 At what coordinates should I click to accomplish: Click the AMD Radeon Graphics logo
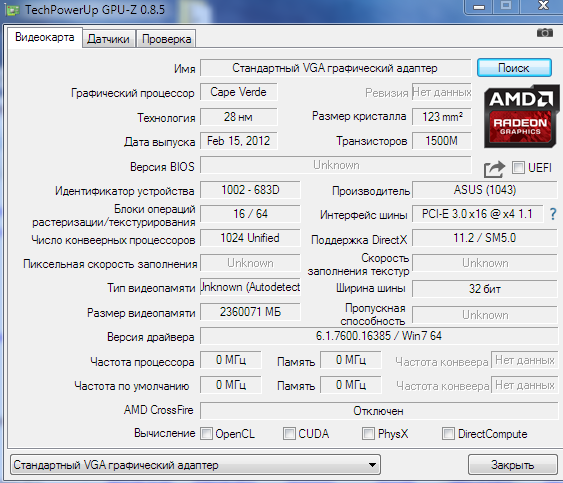pos(521,116)
